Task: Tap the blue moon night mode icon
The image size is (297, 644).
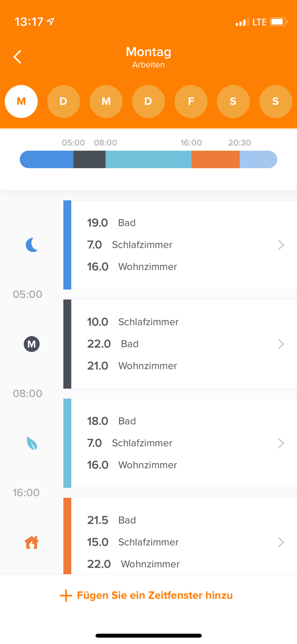Action: click(32, 245)
